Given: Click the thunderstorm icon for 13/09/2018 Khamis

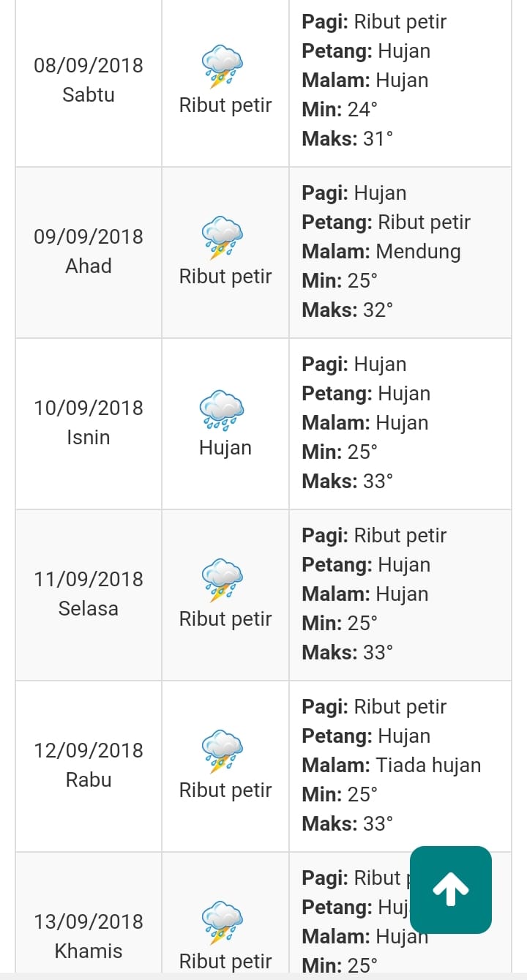Looking at the screenshot, I should coord(223,923).
